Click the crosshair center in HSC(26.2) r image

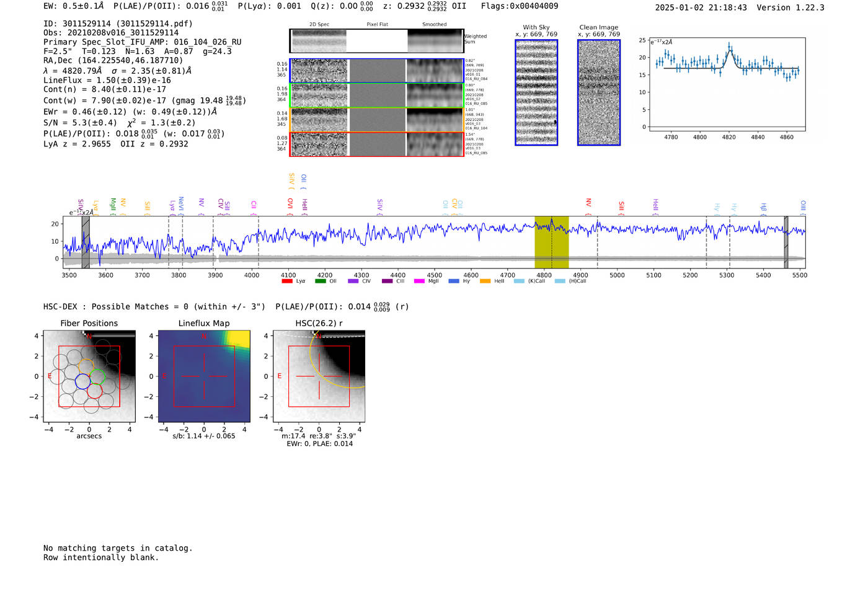[319, 376]
